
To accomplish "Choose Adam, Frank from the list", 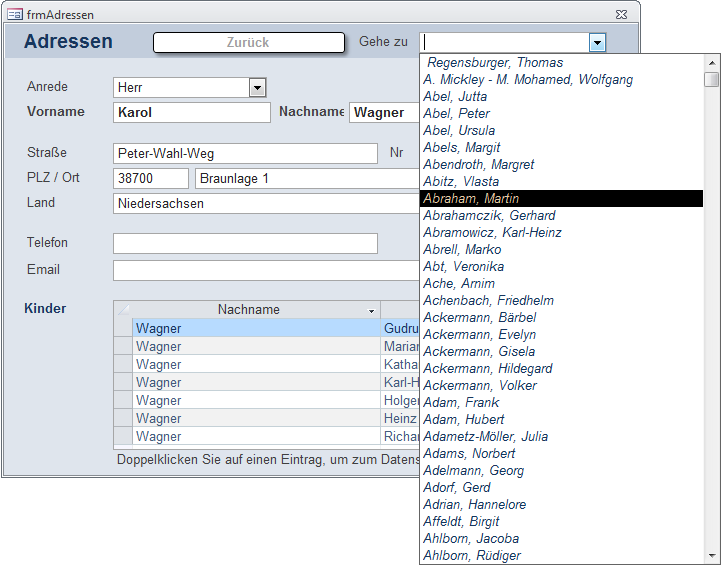I will coord(562,402).
